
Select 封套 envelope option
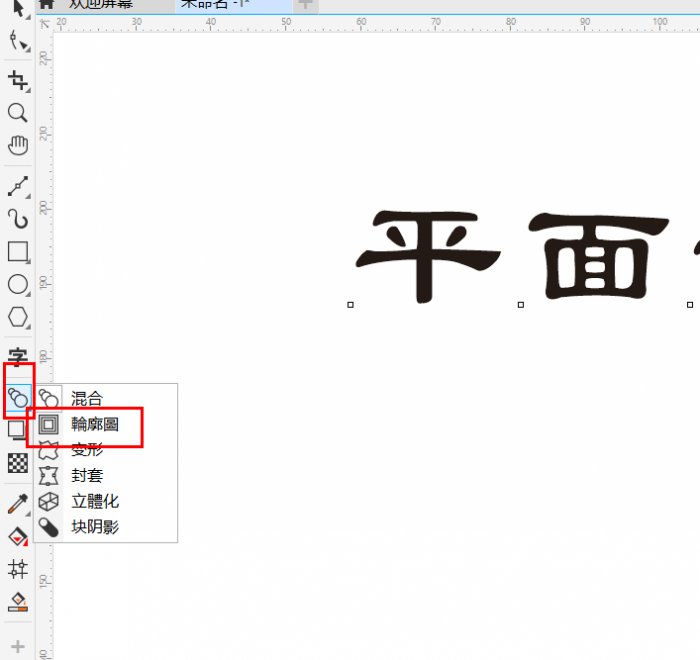(x=86, y=475)
